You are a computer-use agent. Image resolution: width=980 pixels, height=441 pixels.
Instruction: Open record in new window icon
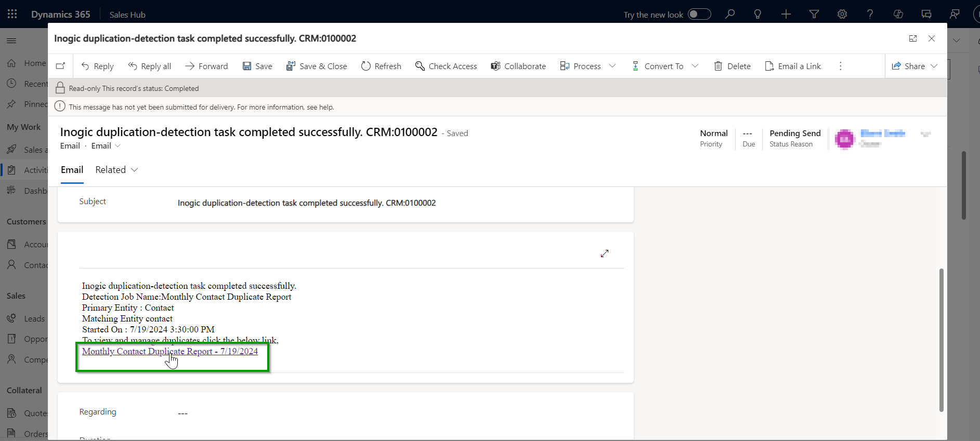[60, 66]
